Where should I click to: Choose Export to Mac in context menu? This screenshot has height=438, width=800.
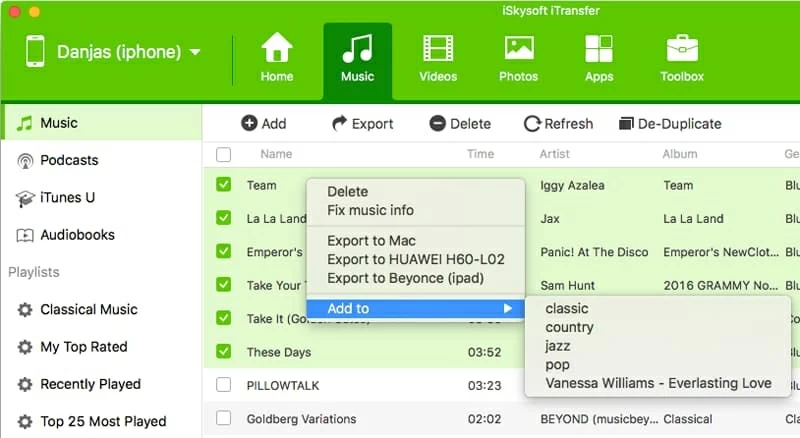click(x=371, y=241)
